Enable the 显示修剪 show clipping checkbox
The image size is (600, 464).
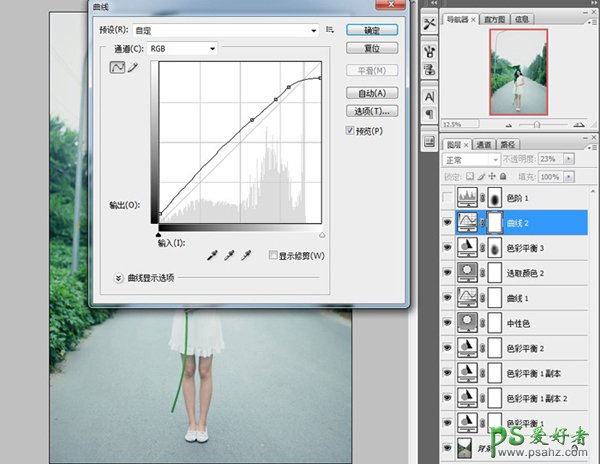tap(273, 256)
